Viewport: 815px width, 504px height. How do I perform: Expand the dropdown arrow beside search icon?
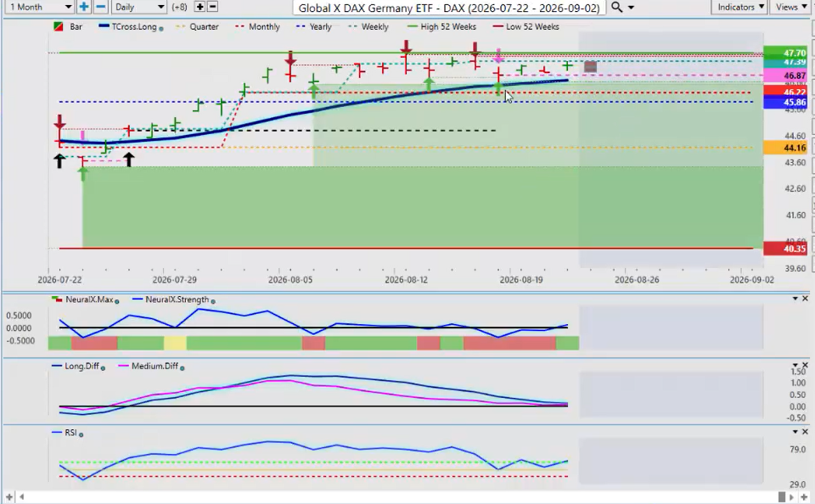tap(631, 8)
